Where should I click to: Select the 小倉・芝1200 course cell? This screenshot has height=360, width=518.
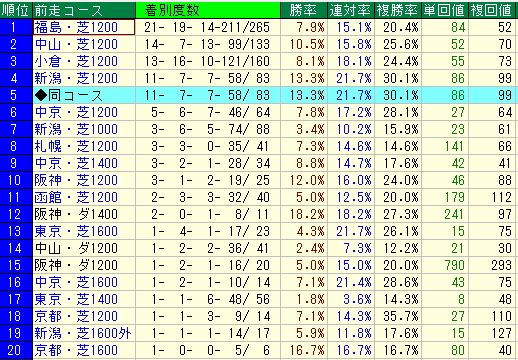click(x=84, y=61)
